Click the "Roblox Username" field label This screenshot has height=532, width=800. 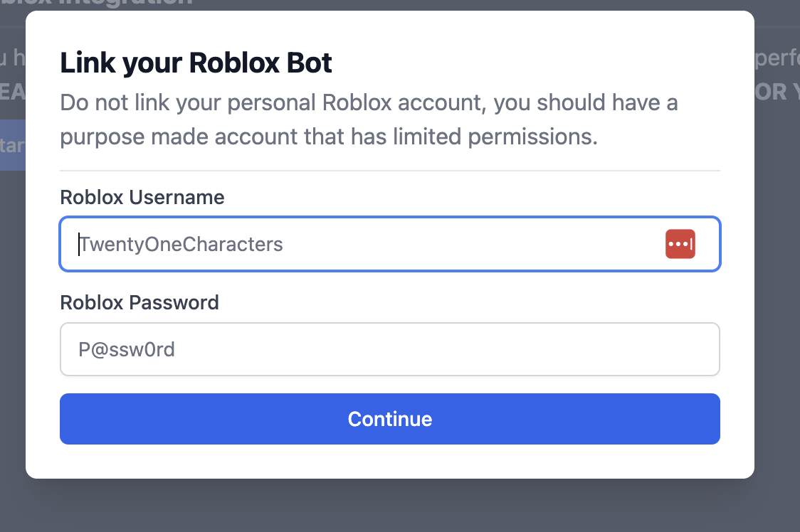pos(142,197)
